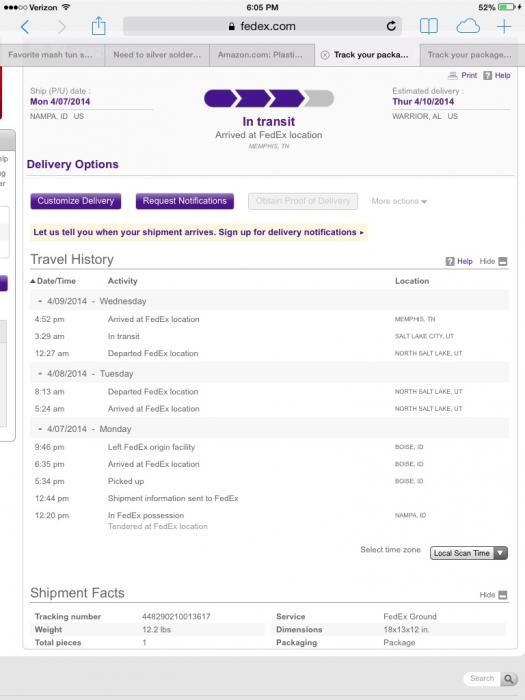Close the active Track your package tab
525x700 pixels.
pos(325,55)
